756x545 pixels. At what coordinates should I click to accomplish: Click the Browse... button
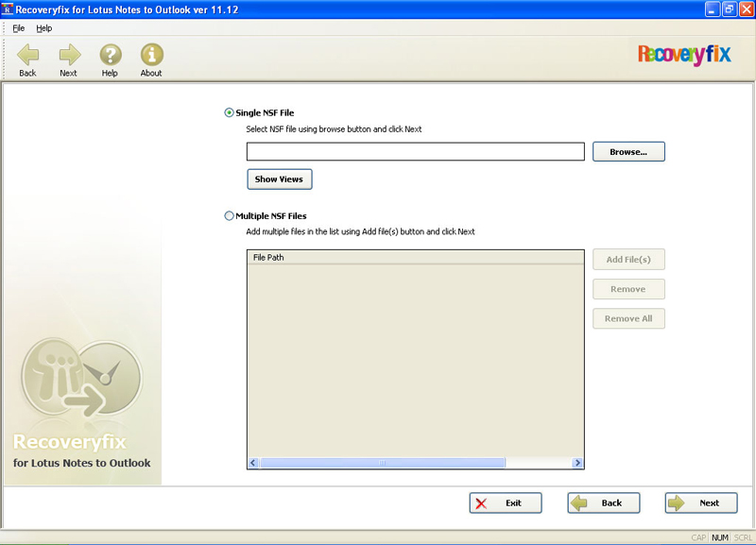point(628,152)
